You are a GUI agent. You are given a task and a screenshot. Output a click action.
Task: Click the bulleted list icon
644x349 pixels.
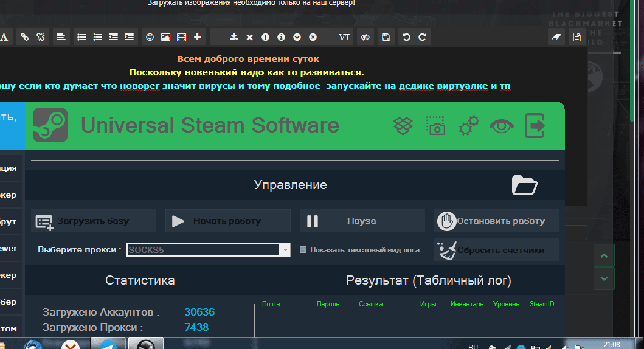click(81, 37)
